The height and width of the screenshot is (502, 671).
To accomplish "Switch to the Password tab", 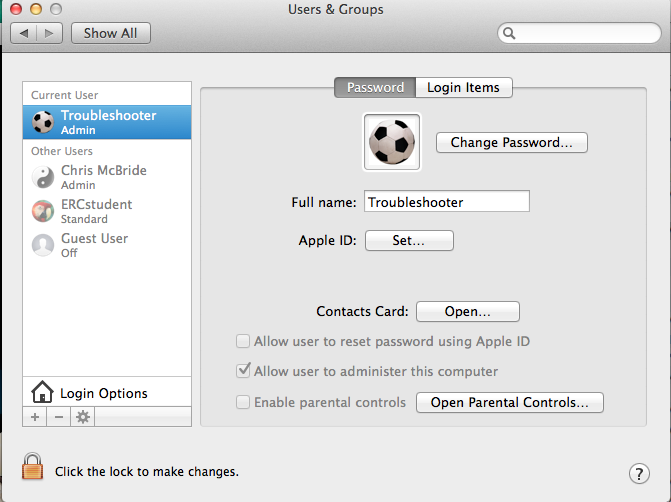I will click(375, 88).
